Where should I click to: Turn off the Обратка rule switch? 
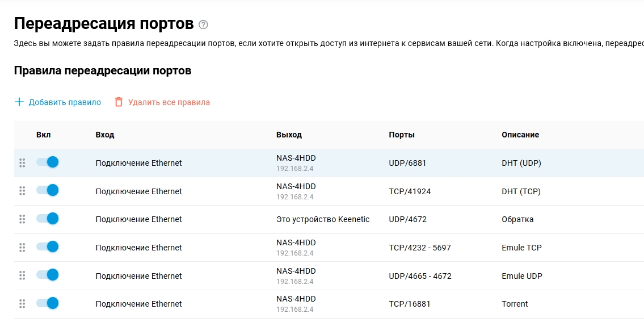click(x=48, y=219)
